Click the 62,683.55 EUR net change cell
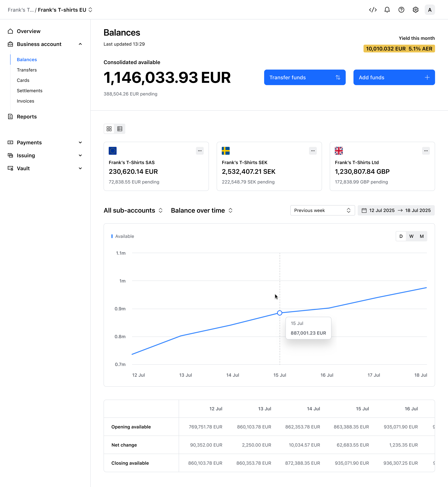This screenshot has height=487, width=448. 353,445
